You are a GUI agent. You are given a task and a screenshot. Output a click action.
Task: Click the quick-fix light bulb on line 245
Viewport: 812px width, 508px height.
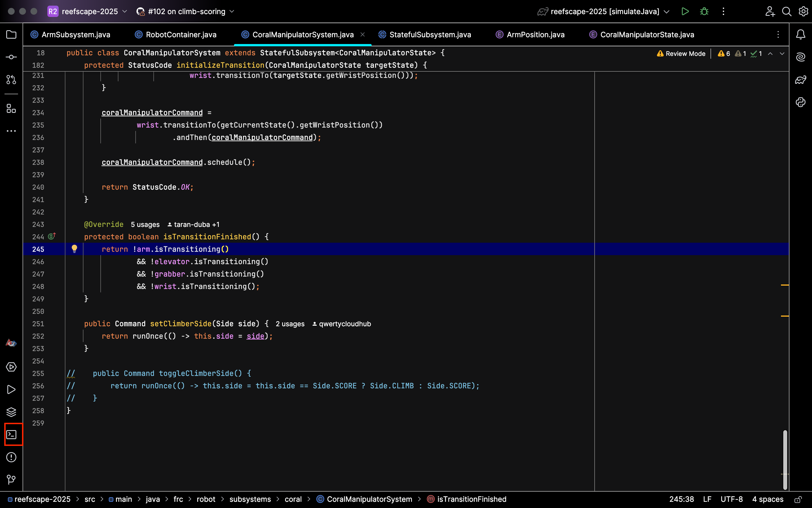pyautogui.click(x=74, y=249)
